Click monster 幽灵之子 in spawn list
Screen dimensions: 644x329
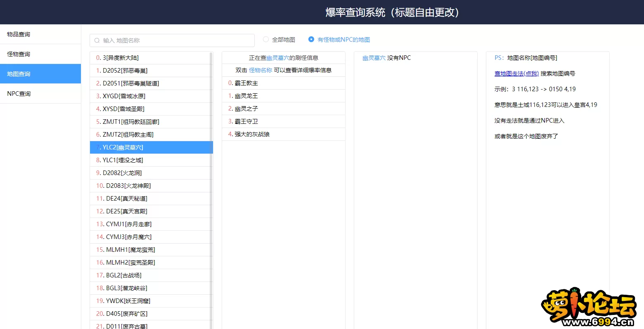coord(284,109)
